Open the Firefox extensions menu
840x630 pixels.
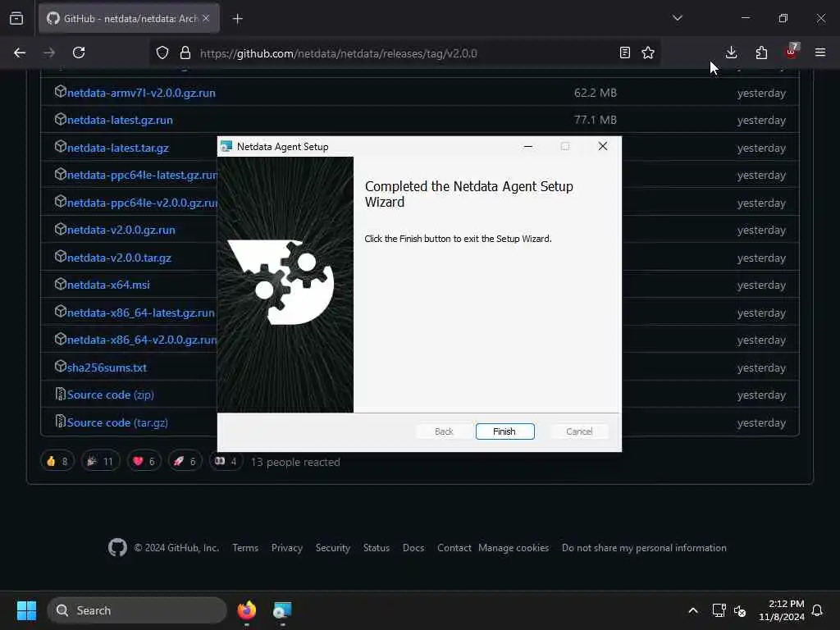(761, 52)
